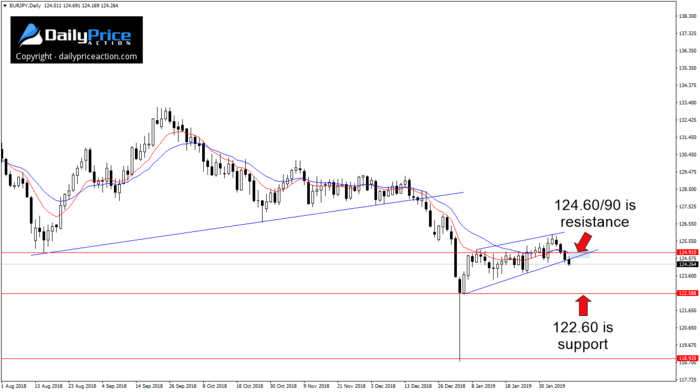Click the 129.475 price axis value
This screenshot has height=392, width=700.
tap(688, 172)
